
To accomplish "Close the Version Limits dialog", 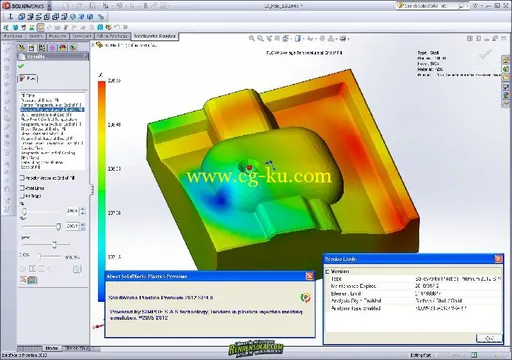I will (498, 259).
